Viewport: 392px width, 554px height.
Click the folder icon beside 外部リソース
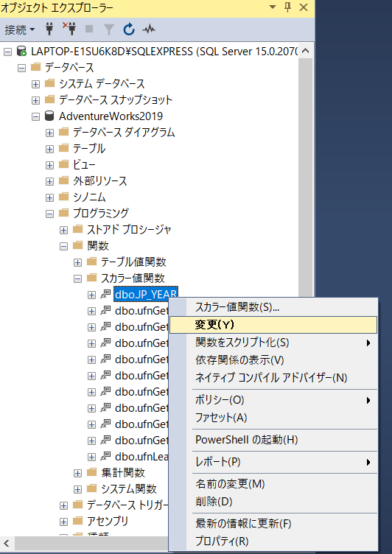(63, 180)
